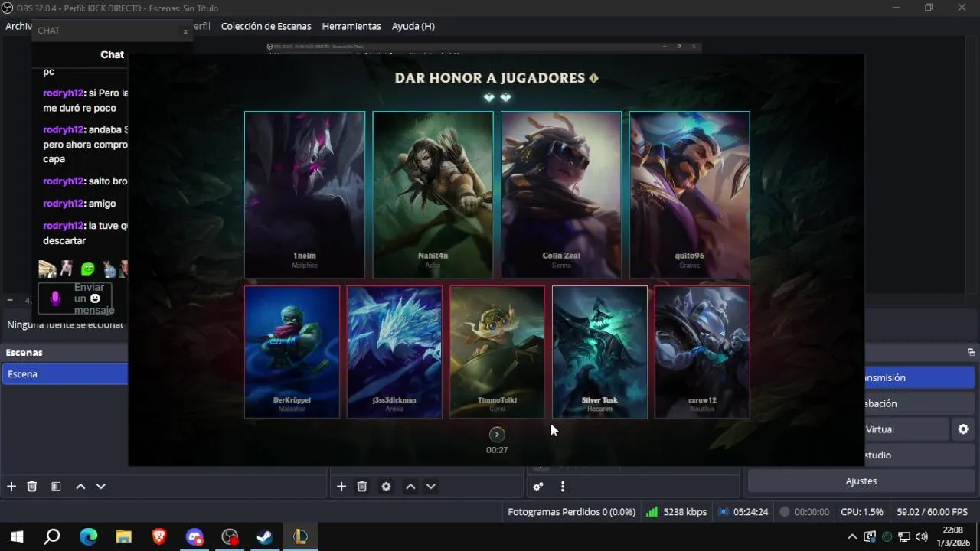Viewport: 980px width, 551px height.
Task: Open Colección de Escenas menu
Action: 266,26
